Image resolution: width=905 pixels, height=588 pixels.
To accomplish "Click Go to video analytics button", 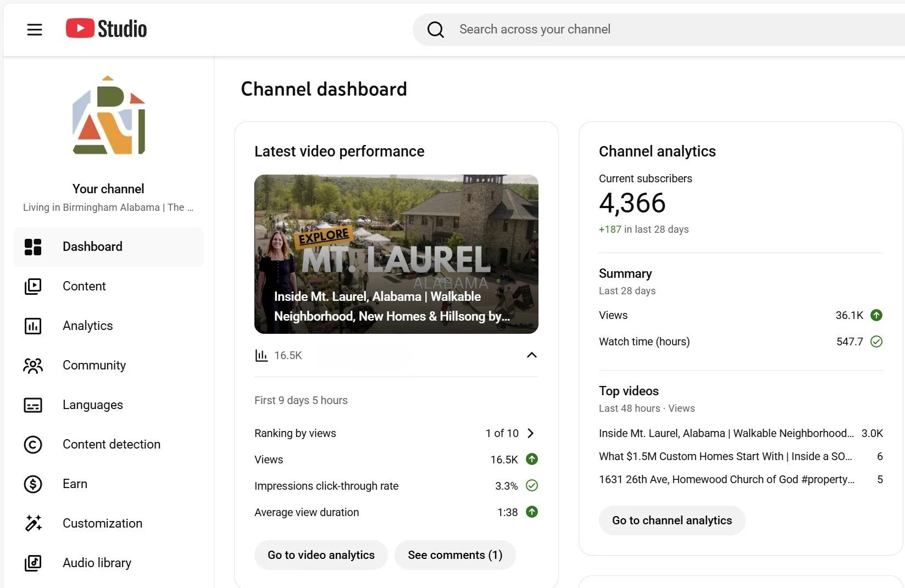I will pos(321,555).
